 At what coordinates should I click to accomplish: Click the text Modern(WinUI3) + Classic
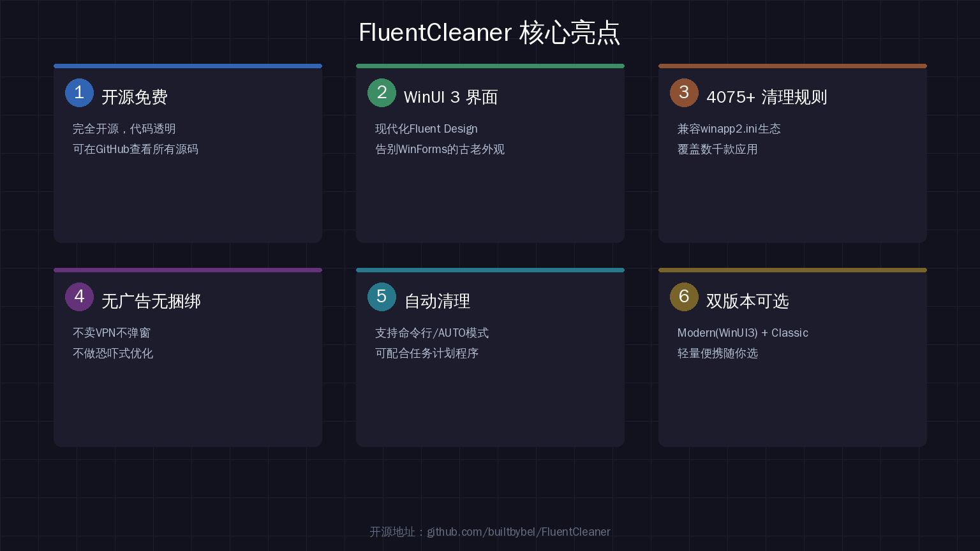[x=743, y=333]
